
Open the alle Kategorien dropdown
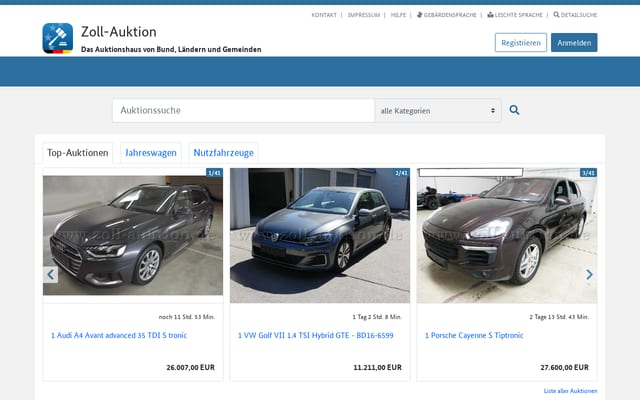pyautogui.click(x=438, y=110)
